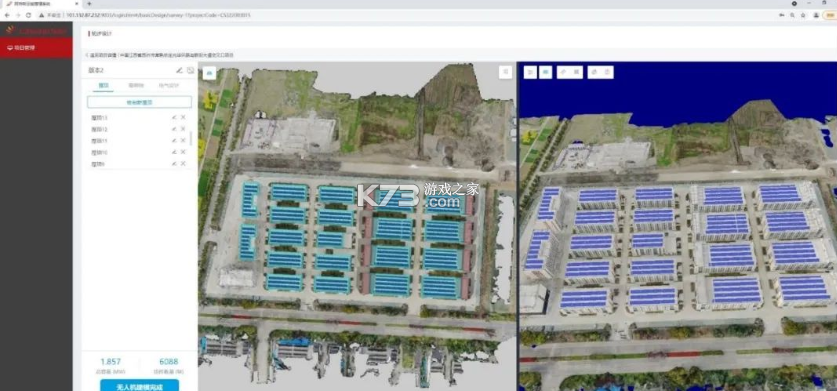837x391 pixels.
Task: Edit roof 屋顶12 with its pencil icon
Action: pyautogui.click(x=174, y=129)
